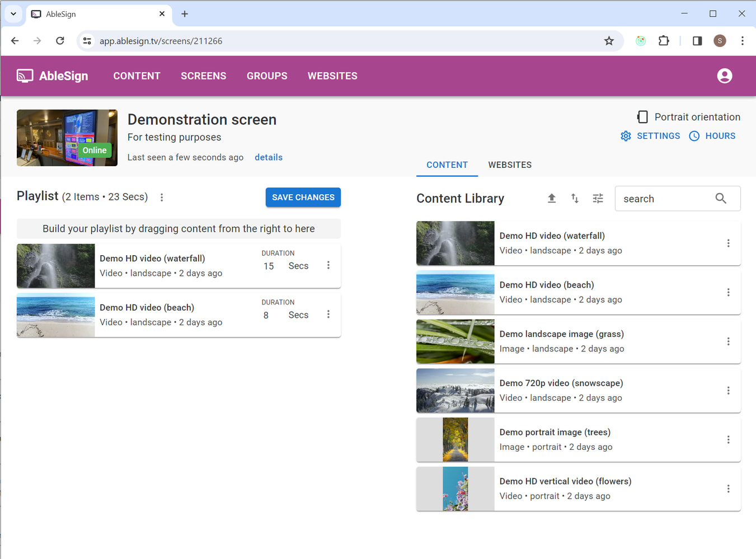This screenshot has height=559, width=756.
Task: Click the search magnifier icon
Action: [721, 199]
